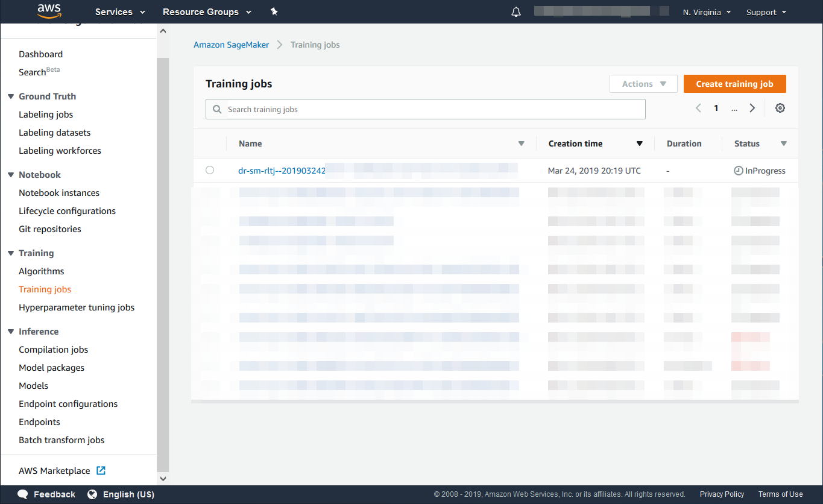Expand the Services menu
Image resolution: width=823 pixels, height=504 pixels.
120,12
